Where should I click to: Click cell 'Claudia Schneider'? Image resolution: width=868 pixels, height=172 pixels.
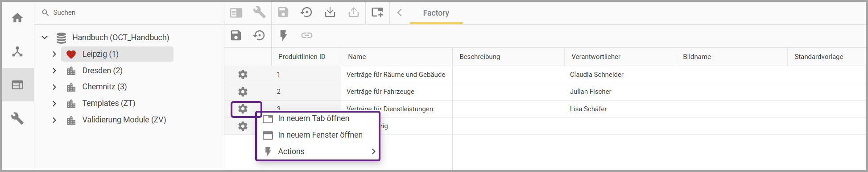point(597,75)
